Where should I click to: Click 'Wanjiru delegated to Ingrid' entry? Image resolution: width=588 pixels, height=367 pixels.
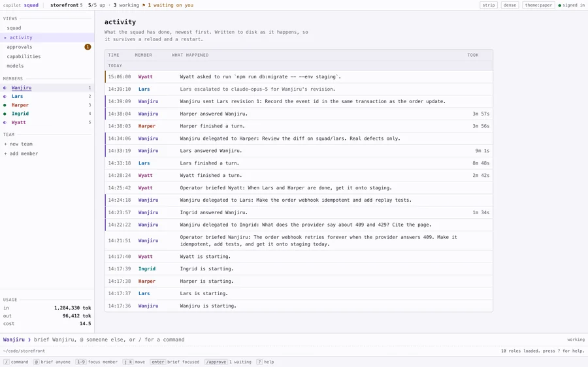299,225
